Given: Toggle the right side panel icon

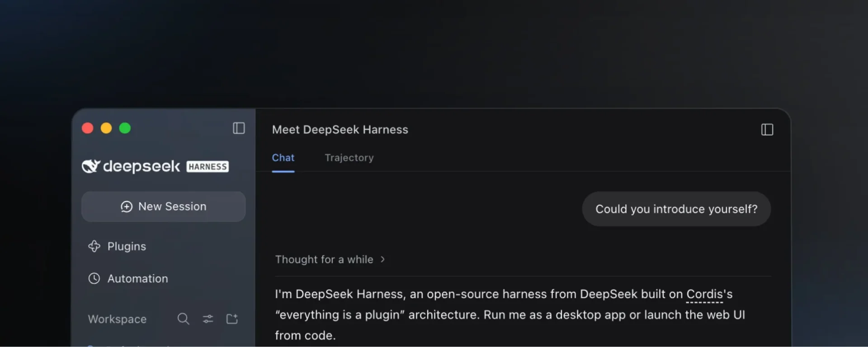Looking at the screenshot, I should click(x=767, y=130).
